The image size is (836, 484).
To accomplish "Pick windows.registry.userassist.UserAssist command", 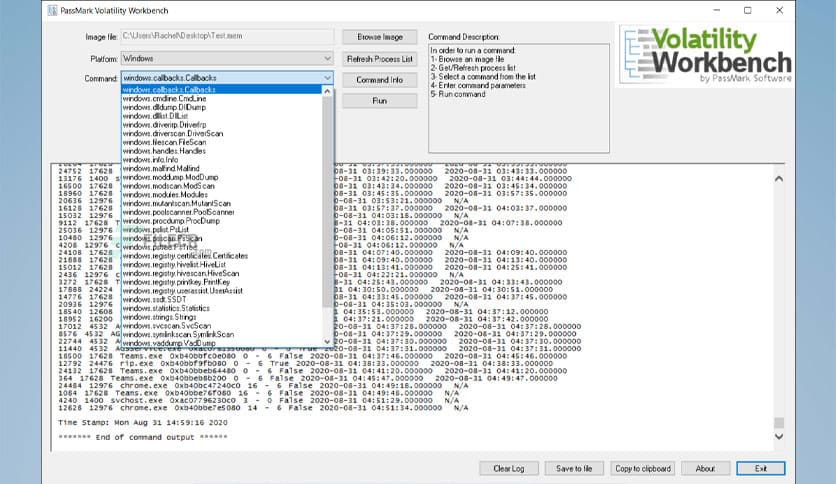I will coord(221,291).
